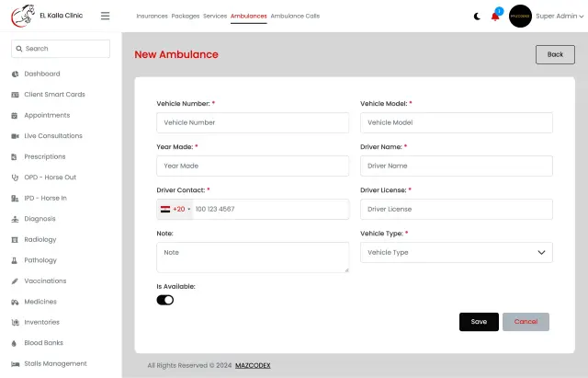Click the Appointments calendar icon
Viewport: 588px width, 378px height.
pos(15,115)
